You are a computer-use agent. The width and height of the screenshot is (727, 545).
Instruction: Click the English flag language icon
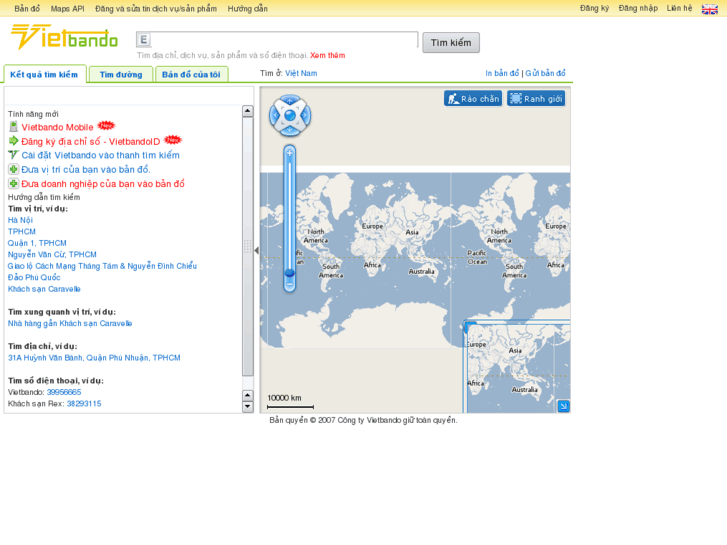coord(709,9)
